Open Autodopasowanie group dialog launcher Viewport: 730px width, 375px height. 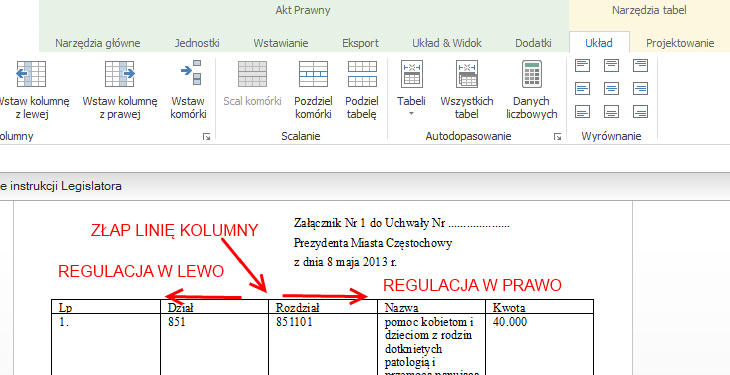(x=557, y=136)
